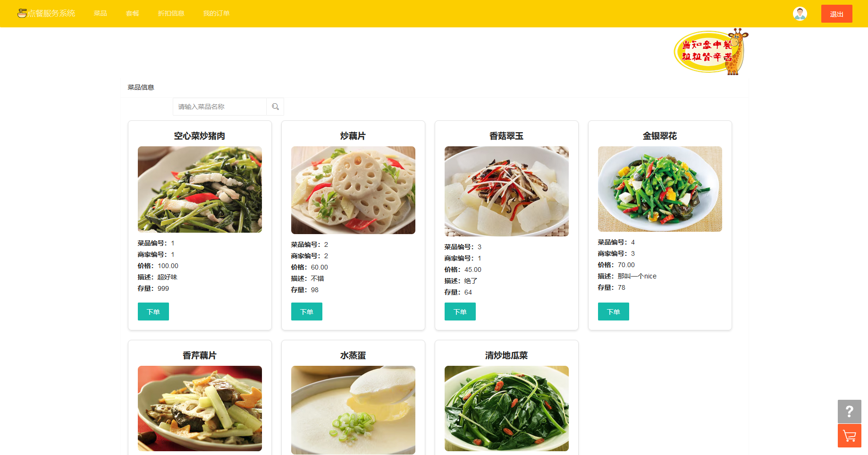The image size is (868, 455).
Task: Go to 折扣信息 page
Action: [171, 13]
